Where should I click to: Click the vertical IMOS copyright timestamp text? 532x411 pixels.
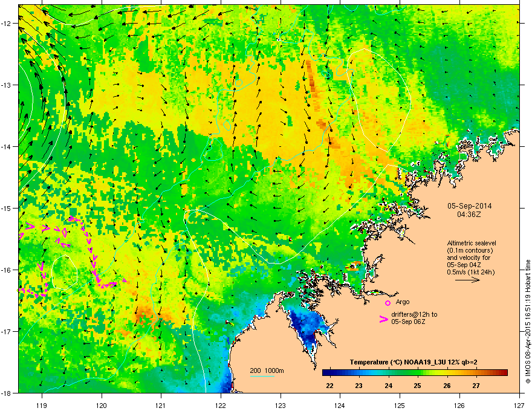tap(528, 322)
